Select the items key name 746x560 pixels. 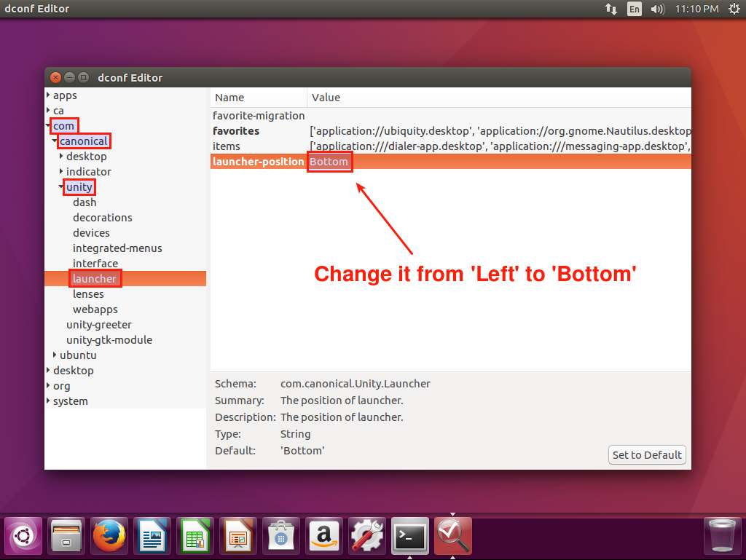pyautogui.click(x=227, y=146)
